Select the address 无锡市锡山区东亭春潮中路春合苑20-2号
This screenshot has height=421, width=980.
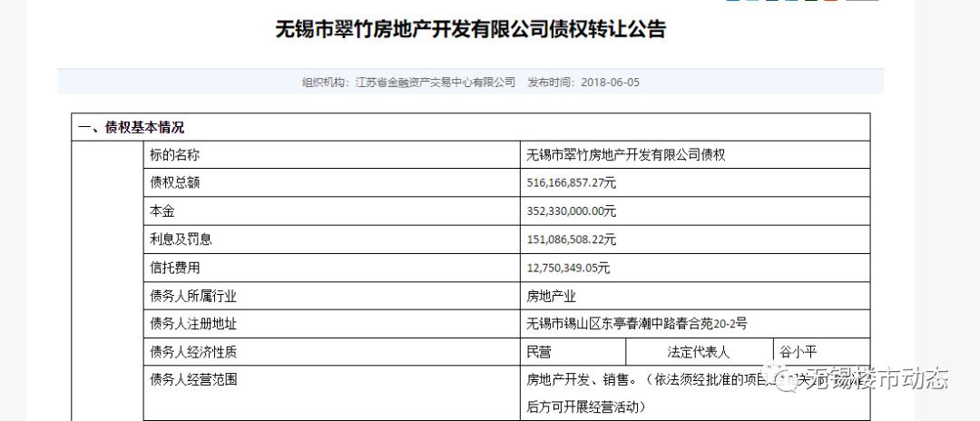[x=637, y=324]
